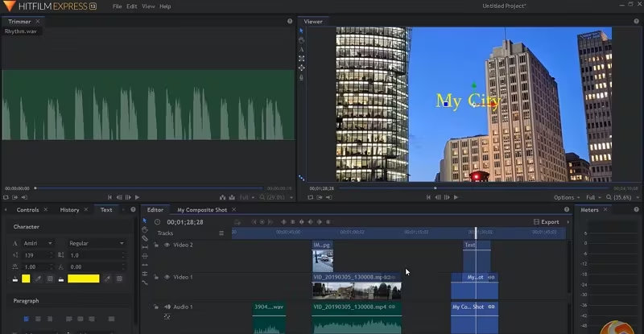
Task: Pick text fill color with eyedropper
Action: click(x=38, y=278)
